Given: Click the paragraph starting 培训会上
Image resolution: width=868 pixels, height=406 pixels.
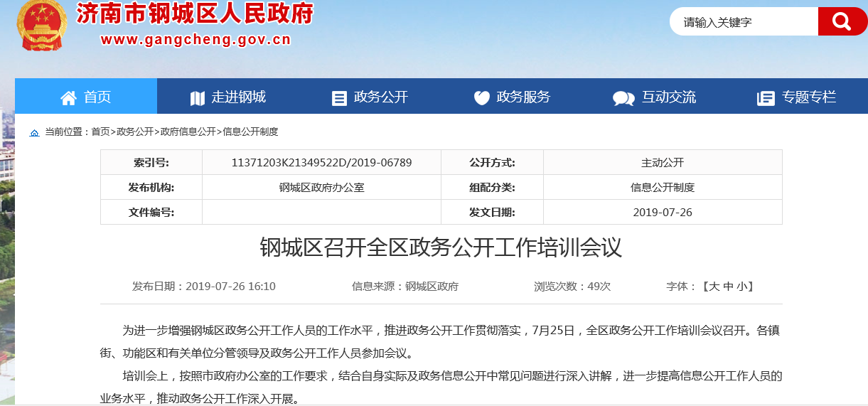Looking at the screenshot, I should [x=441, y=387].
